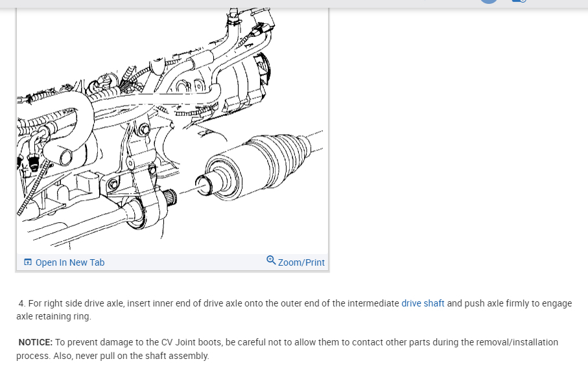Click the image footer bar between the links

pos(185,262)
